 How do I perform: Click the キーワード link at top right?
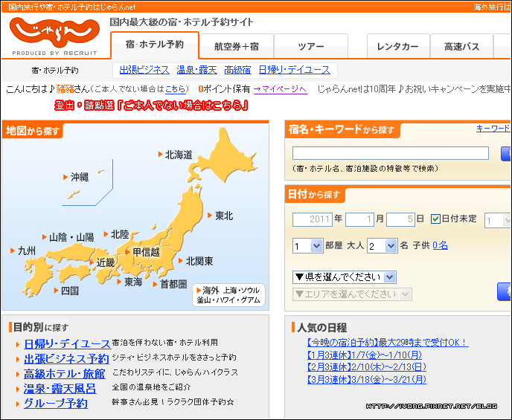point(493,129)
